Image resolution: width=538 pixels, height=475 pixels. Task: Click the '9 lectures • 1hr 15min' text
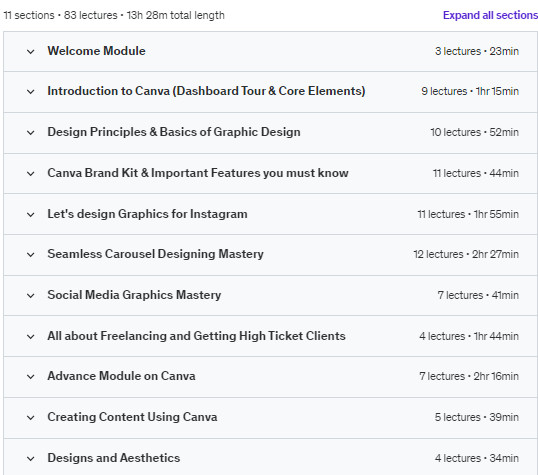click(x=470, y=92)
